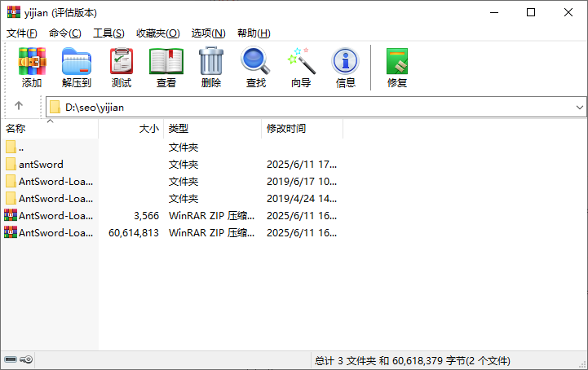Open the 文件(F) menu
This screenshot has height=370, width=588.
pyautogui.click(x=22, y=33)
